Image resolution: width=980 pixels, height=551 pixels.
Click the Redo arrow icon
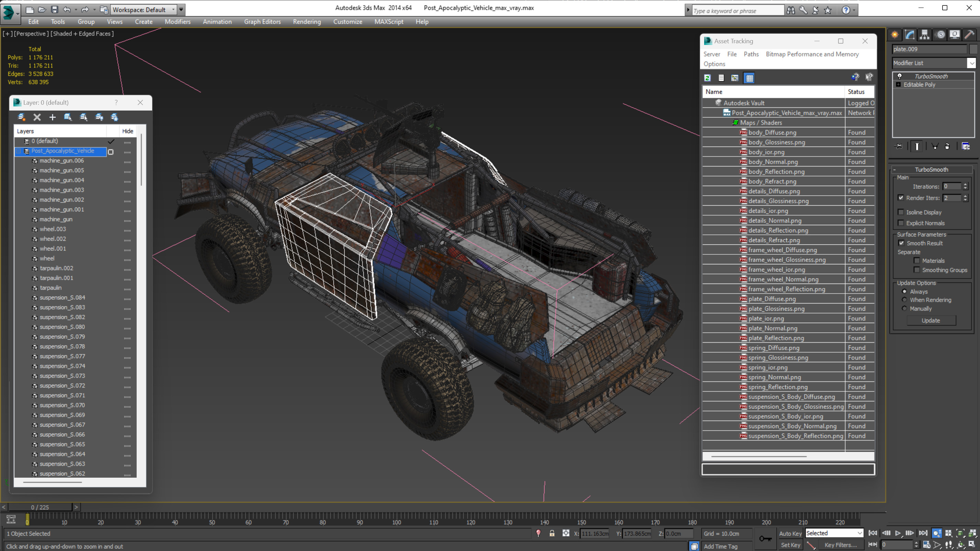pos(85,10)
